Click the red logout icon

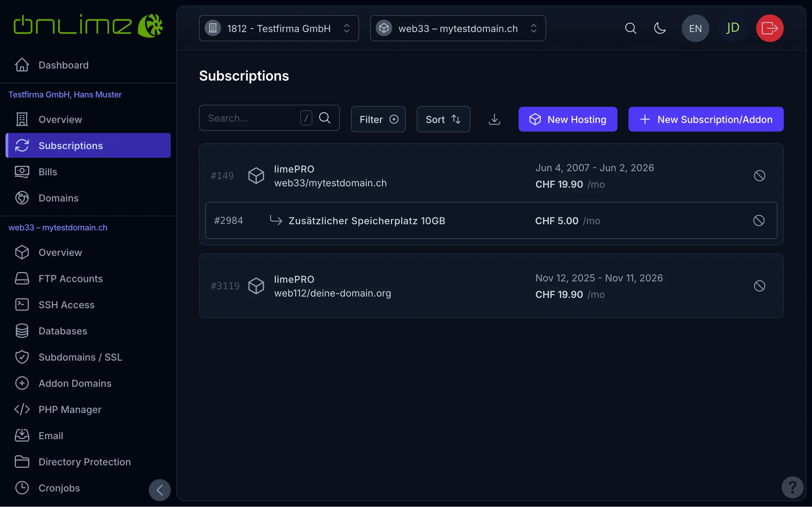(770, 28)
